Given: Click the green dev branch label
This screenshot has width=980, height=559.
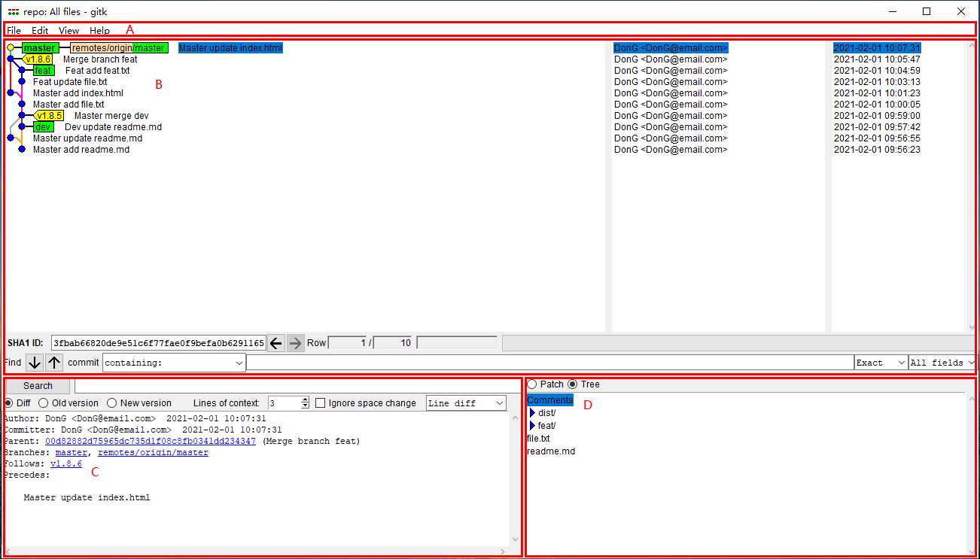Looking at the screenshot, I should [44, 127].
